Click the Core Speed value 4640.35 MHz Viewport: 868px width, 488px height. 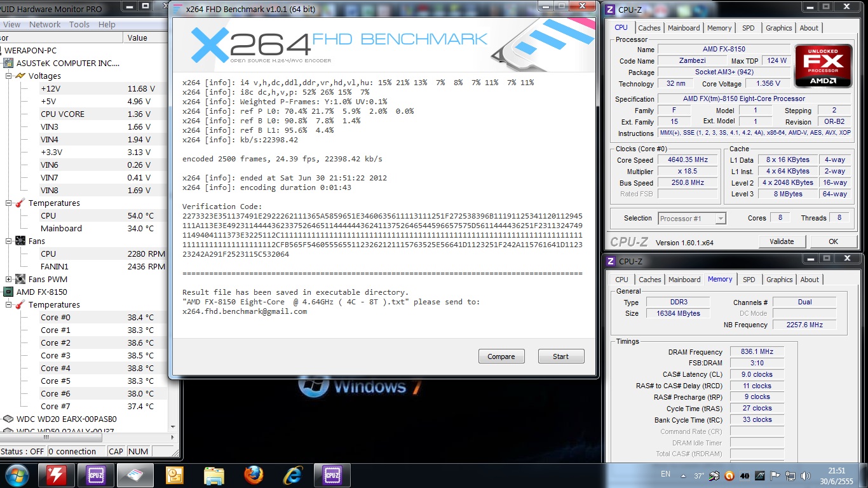pyautogui.click(x=688, y=160)
